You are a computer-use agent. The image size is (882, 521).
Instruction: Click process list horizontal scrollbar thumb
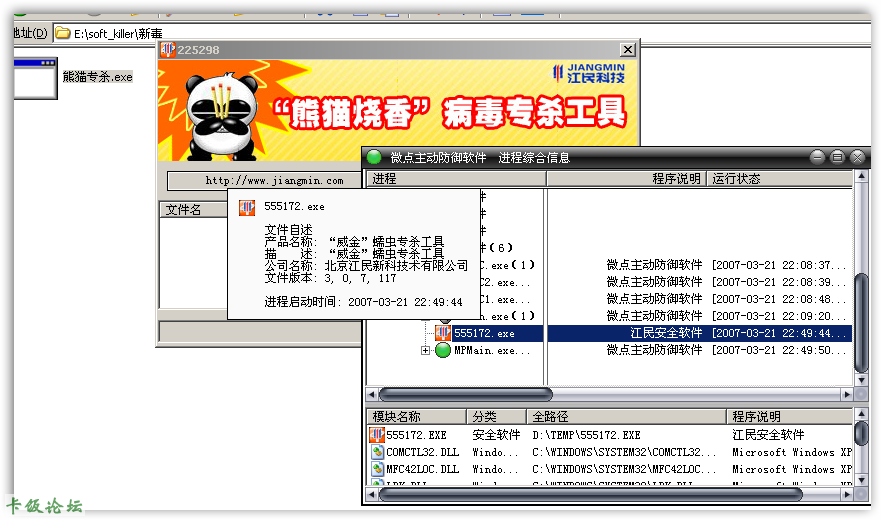pos(466,394)
